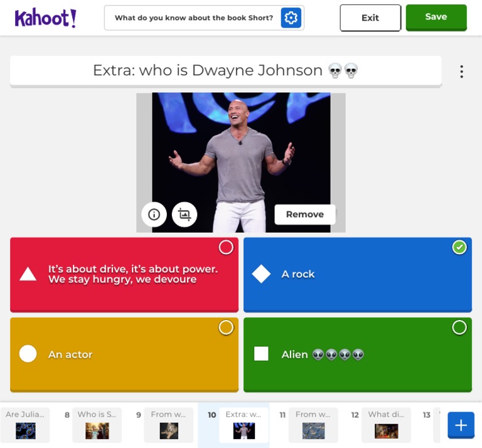Edit the 'A rock' answer text
482x448 pixels.
pyautogui.click(x=298, y=274)
